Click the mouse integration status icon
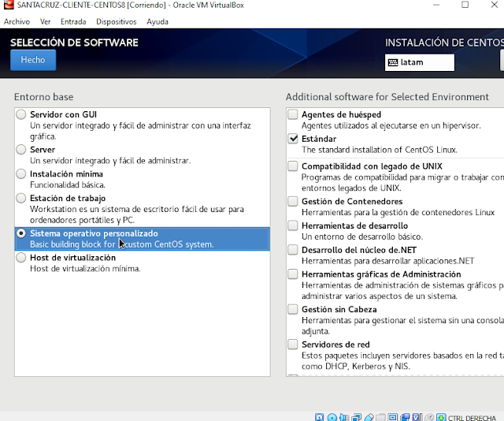This screenshot has width=504, height=421. [429, 418]
